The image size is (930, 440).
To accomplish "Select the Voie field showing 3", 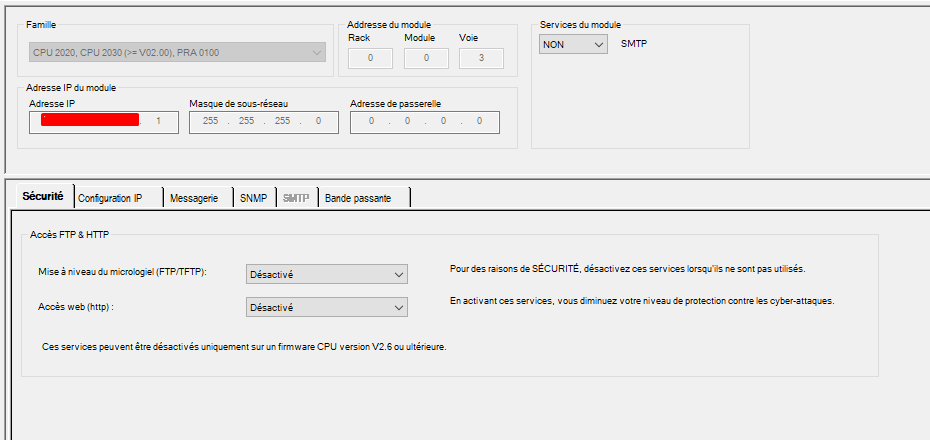I will click(x=481, y=59).
